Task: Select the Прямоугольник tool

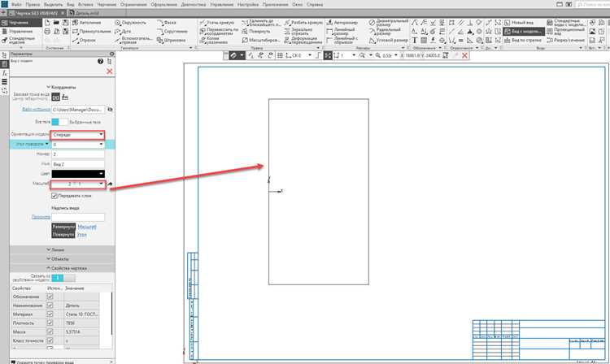Action: pyautogui.click(x=91, y=31)
